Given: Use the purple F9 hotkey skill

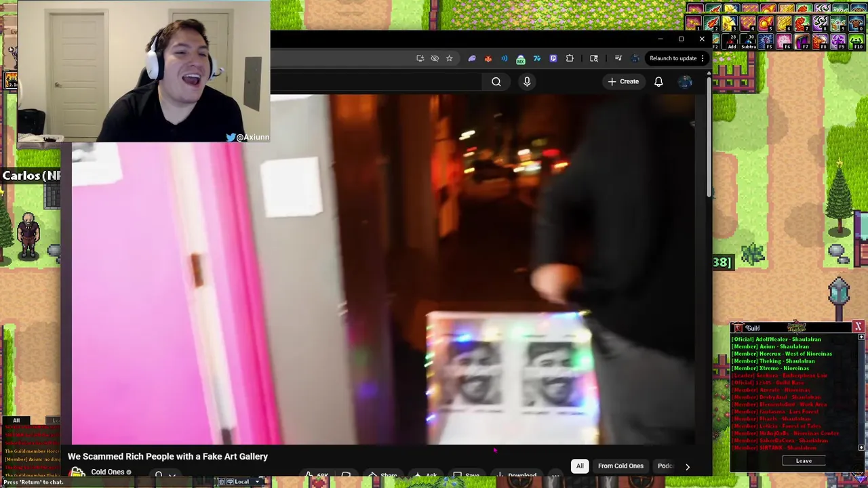Looking at the screenshot, I should 838,41.
